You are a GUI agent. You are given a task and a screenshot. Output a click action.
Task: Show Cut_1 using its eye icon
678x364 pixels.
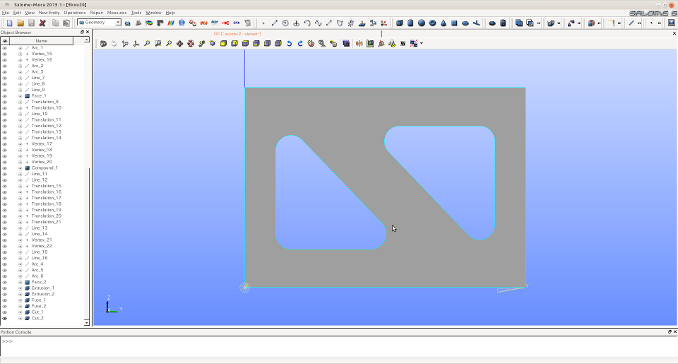pos(5,312)
